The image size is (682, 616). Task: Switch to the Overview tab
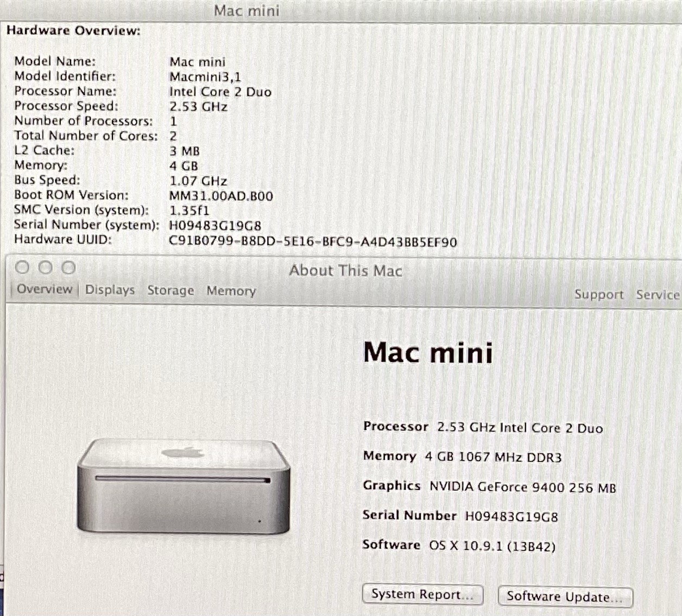[44, 289]
